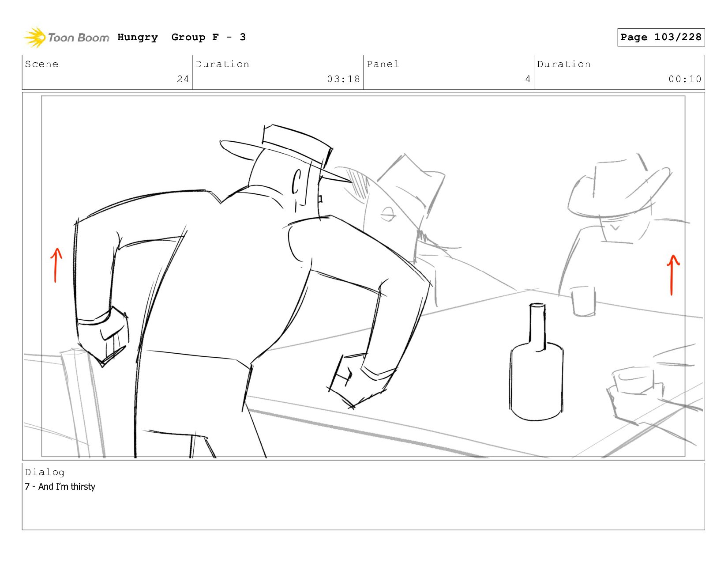Click the Toon Boom logo
Image resolution: width=728 pixels, height=563 pixels.
pos(66,38)
